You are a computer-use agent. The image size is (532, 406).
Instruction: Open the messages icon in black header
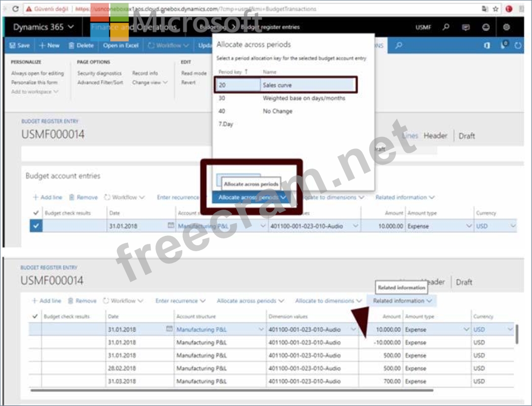(x=466, y=27)
